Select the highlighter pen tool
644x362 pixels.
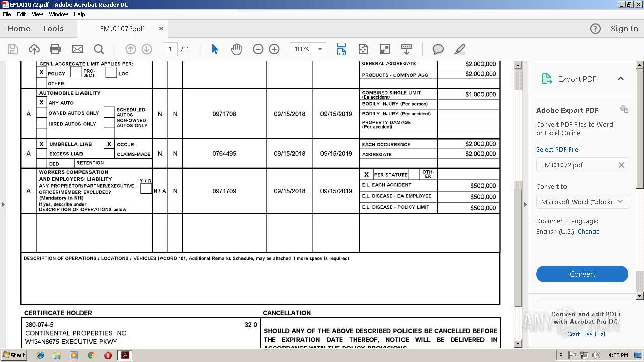coord(459,49)
